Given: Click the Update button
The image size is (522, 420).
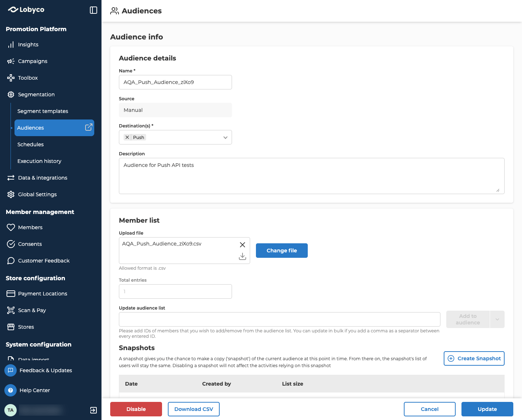Looking at the screenshot, I should pyautogui.click(x=487, y=409).
